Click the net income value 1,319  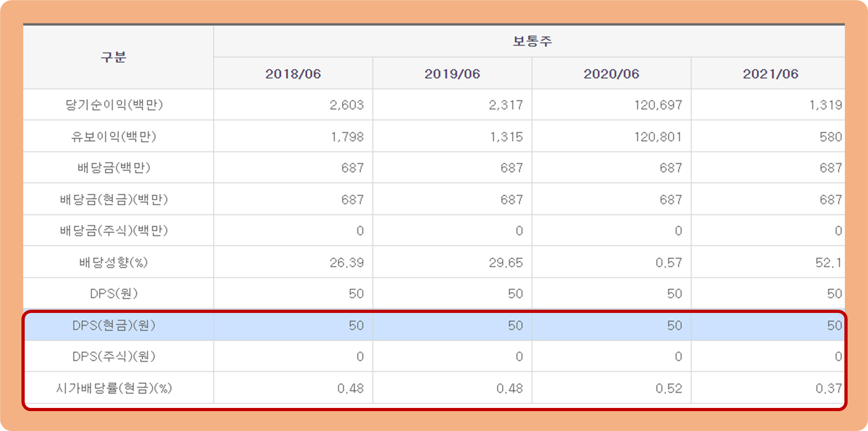[826, 105]
